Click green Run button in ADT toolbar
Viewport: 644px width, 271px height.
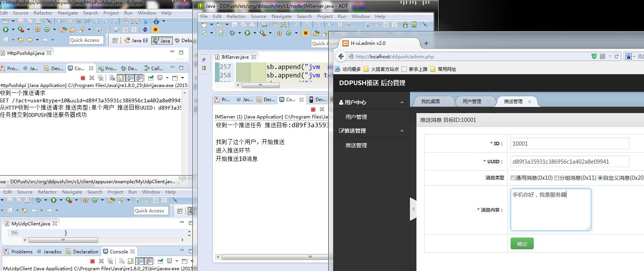click(247, 33)
